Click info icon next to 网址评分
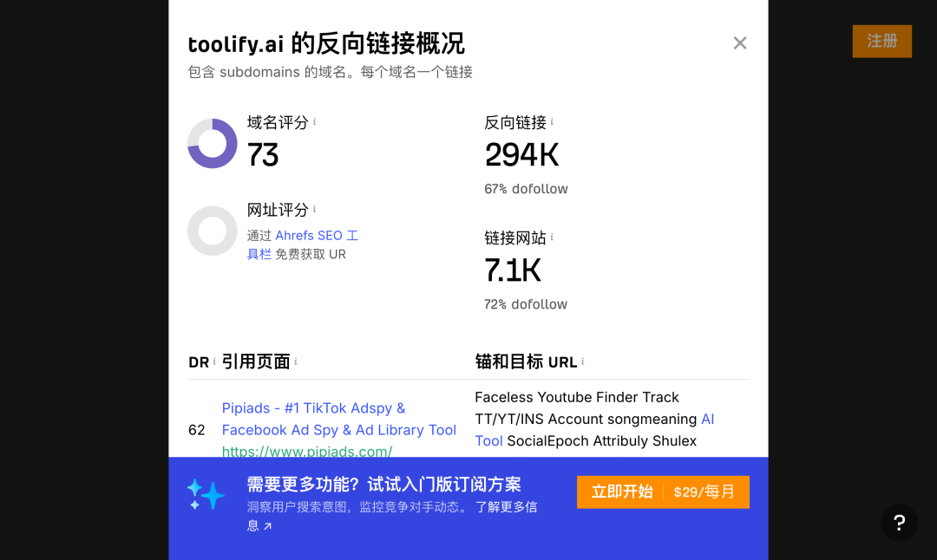 (314, 210)
